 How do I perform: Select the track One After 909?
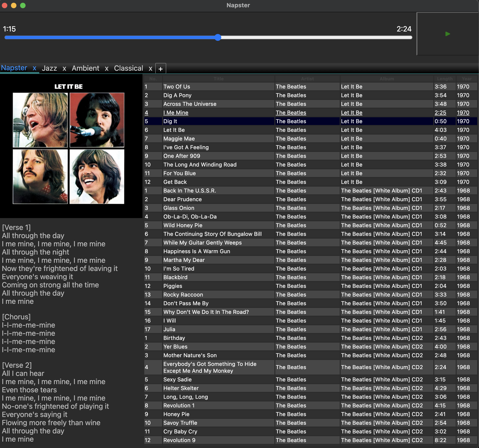coord(310,156)
